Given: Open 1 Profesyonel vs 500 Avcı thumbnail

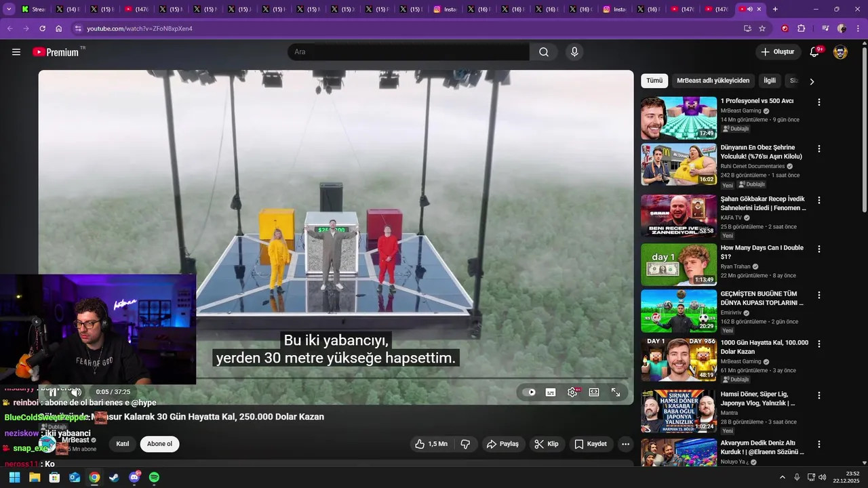Looking at the screenshot, I should tap(679, 118).
